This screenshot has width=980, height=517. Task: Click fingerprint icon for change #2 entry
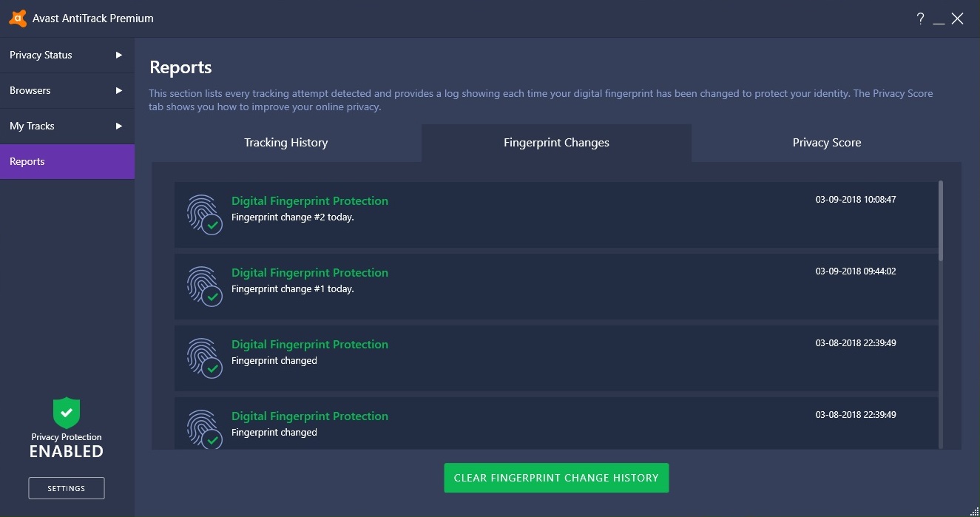click(204, 214)
